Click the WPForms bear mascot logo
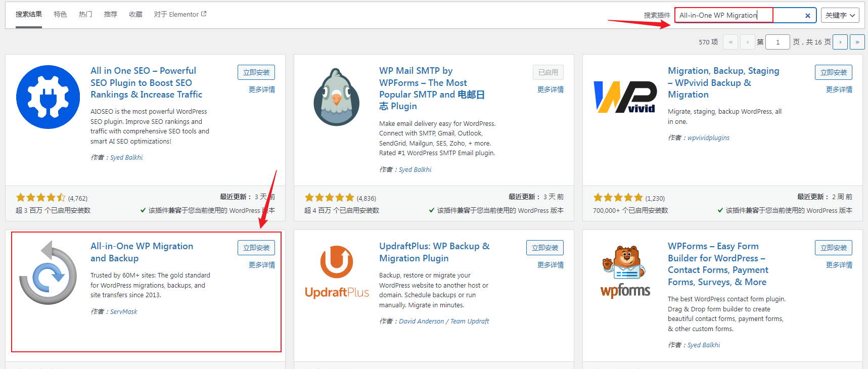The height and width of the screenshot is (369, 868). click(625, 272)
